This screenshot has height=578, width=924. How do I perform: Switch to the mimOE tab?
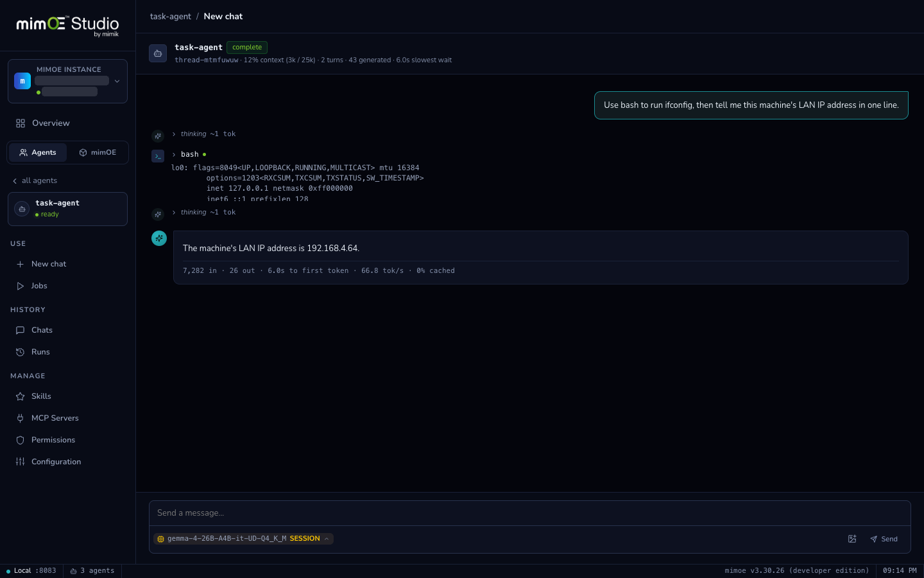click(x=98, y=153)
